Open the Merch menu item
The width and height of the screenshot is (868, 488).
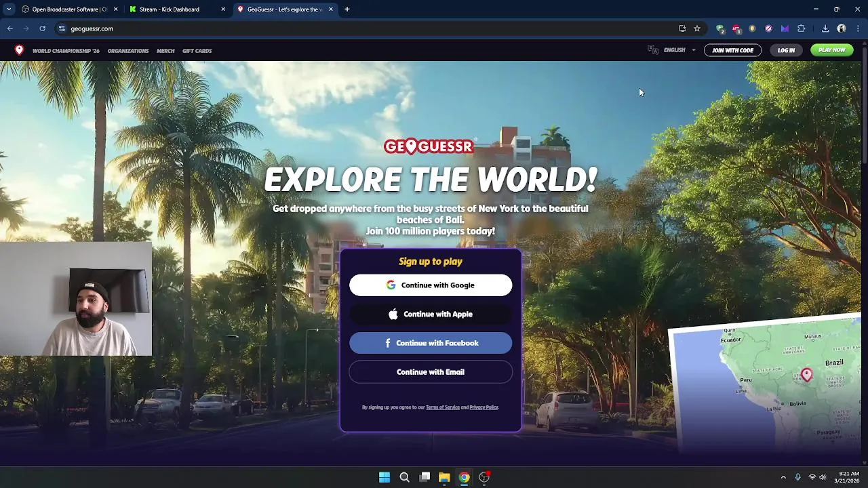point(165,51)
